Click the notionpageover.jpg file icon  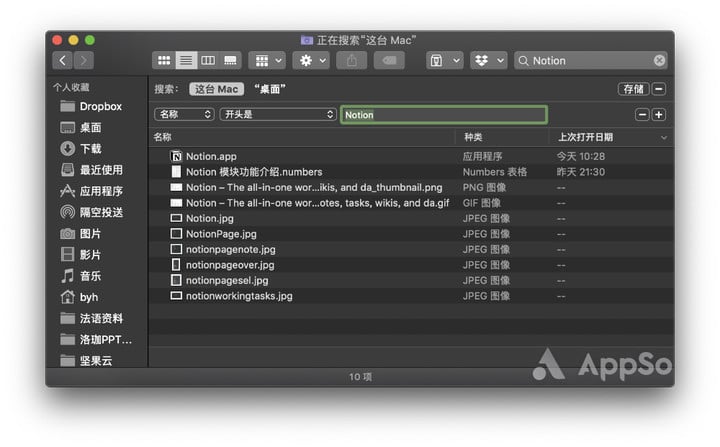point(176,265)
